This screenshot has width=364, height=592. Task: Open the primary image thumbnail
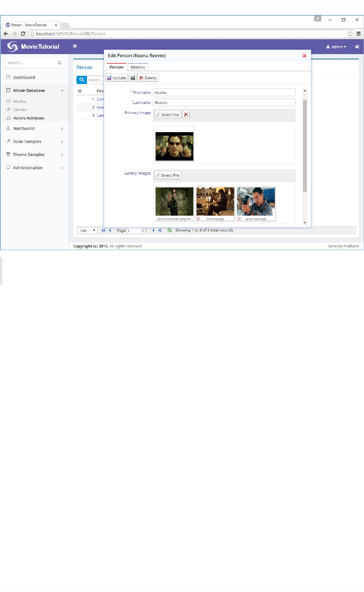coord(174,146)
